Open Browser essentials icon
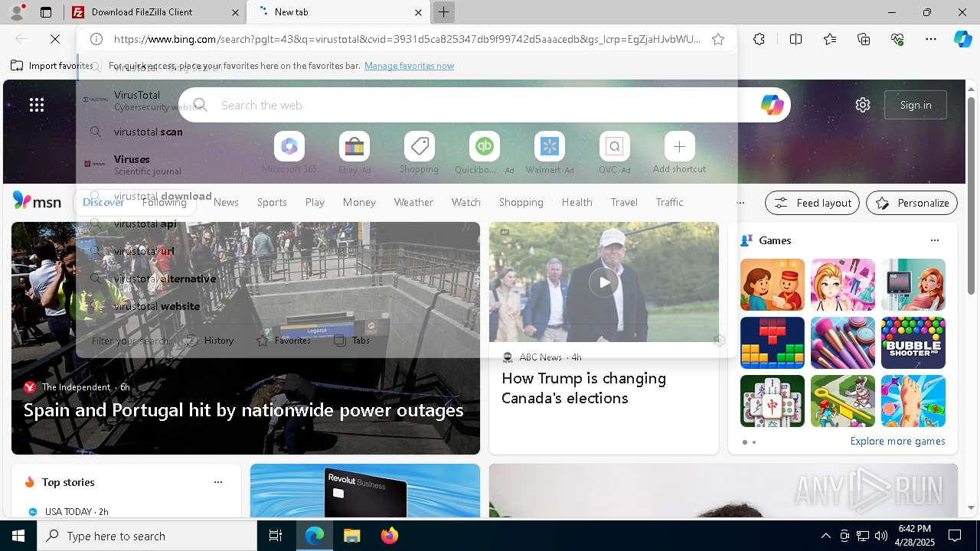 click(897, 39)
